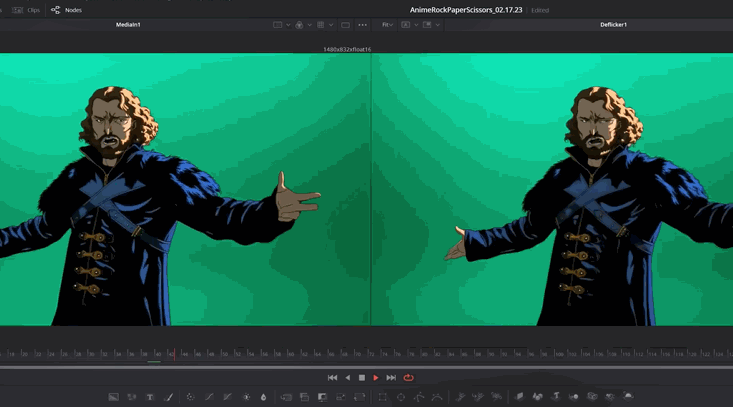Expand the color channel options arrow
733x407 pixels.
[x=309, y=25]
